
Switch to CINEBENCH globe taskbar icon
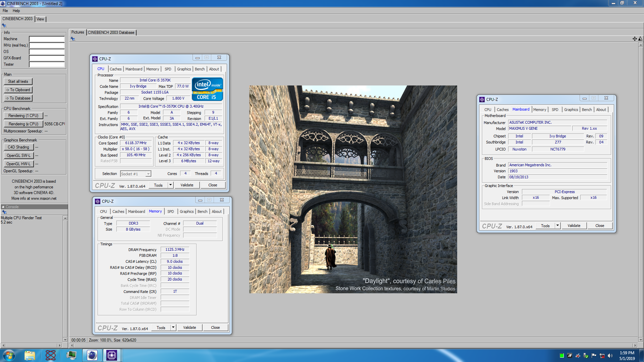92,355
